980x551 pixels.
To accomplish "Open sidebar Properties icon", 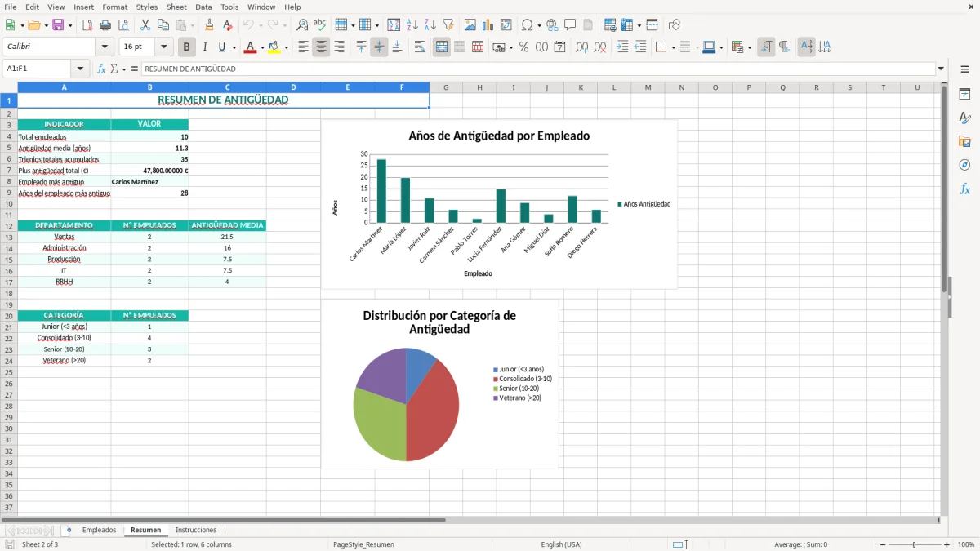I will click(x=964, y=94).
